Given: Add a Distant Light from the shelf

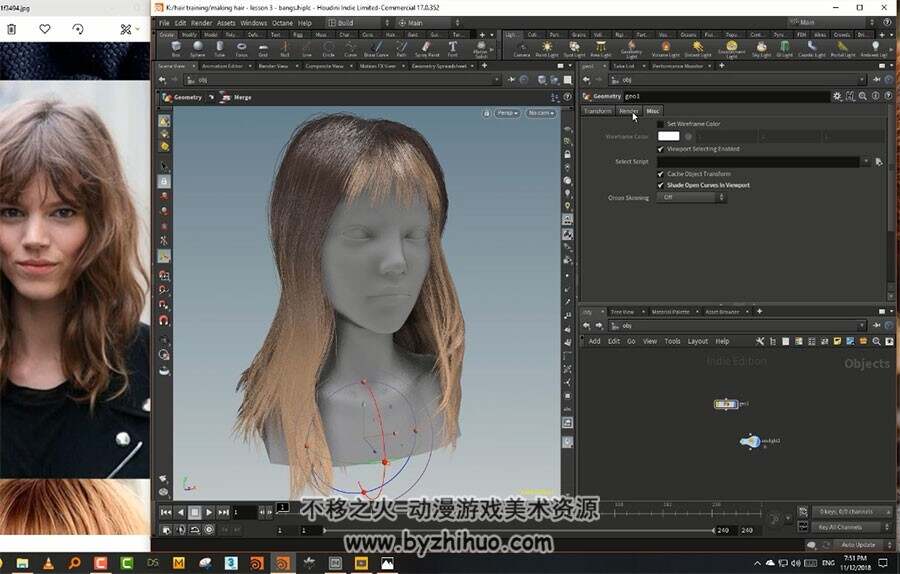Looking at the screenshot, I should 697,49.
